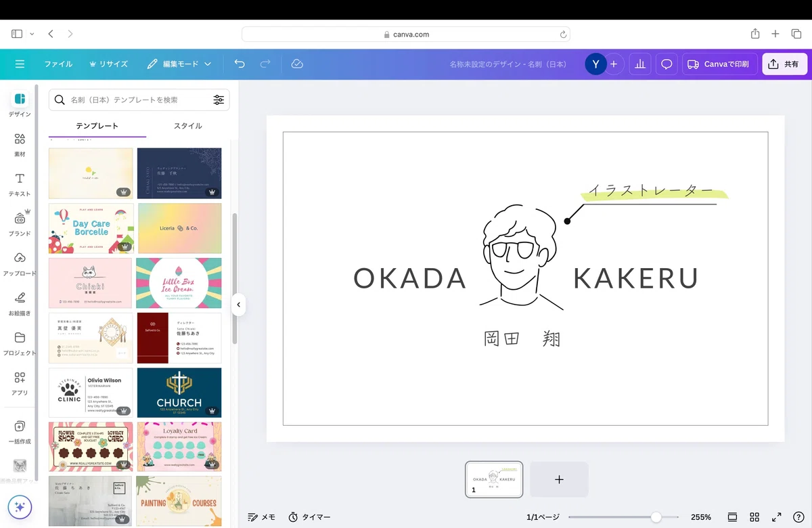Viewport: 812px width, 528px height.
Task: Open the File (ファイル) menu
Action: tap(58, 64)
